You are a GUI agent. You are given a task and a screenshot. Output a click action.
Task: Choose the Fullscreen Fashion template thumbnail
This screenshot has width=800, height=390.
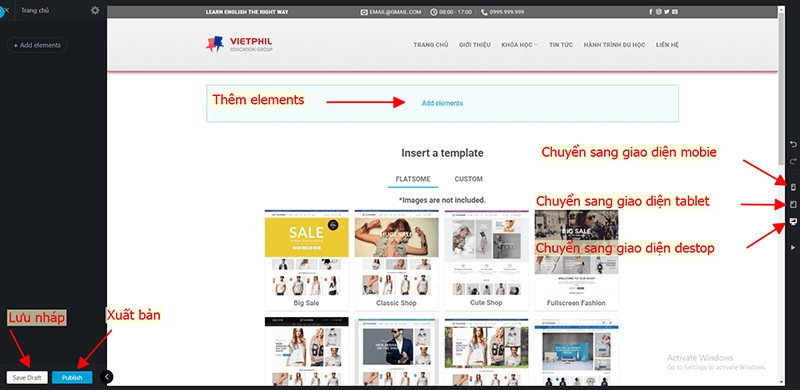[x=576, y=259]
